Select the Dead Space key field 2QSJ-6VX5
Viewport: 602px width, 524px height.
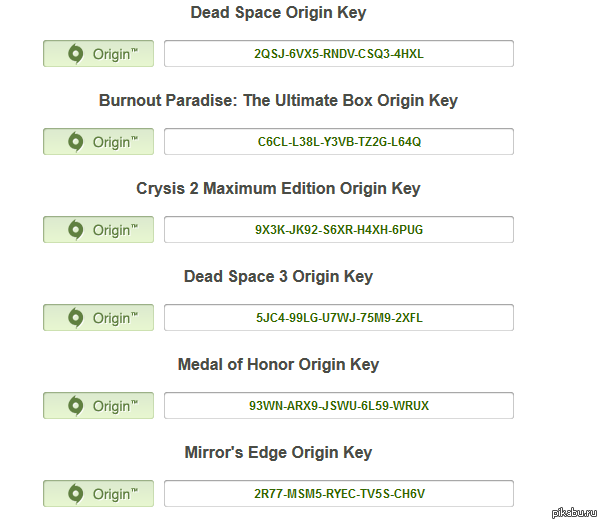339,54
